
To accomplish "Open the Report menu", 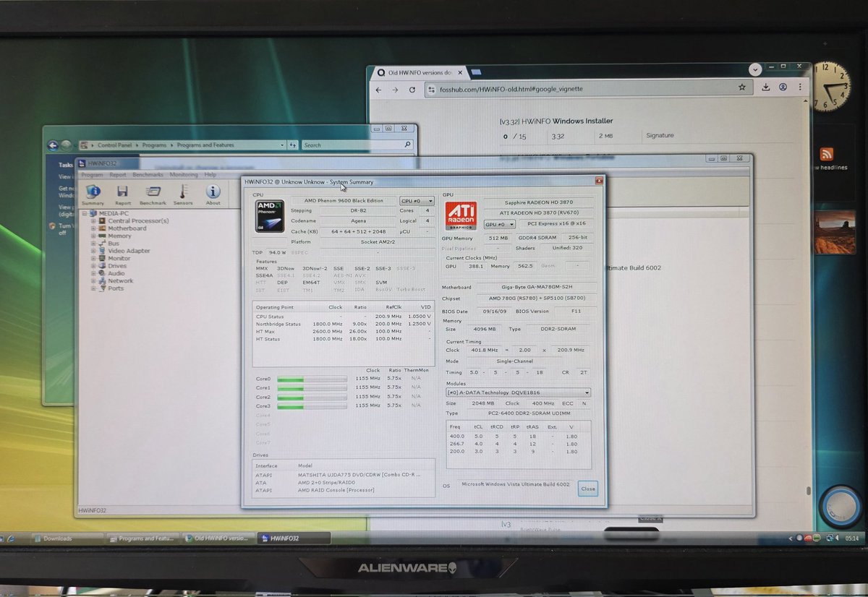I will [118, 174].
